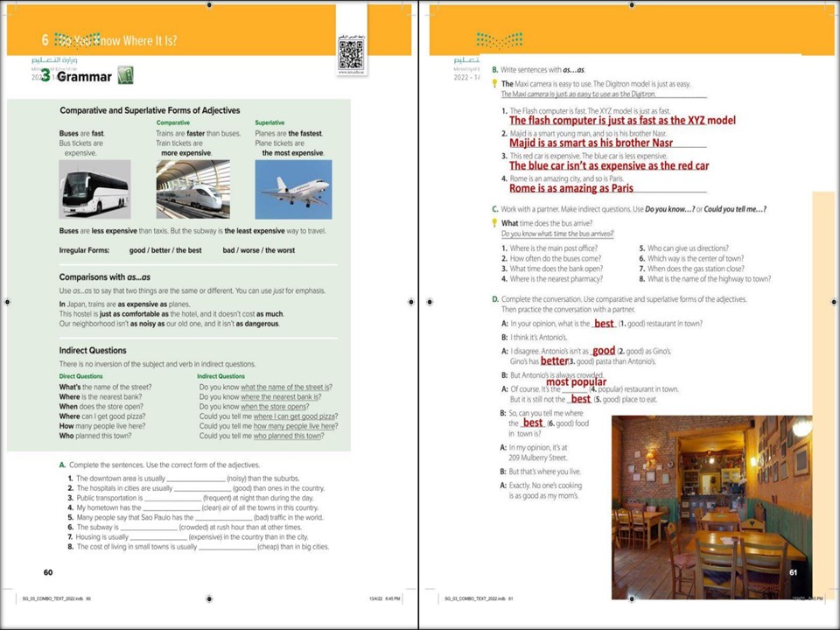Click the green dotted ministry logo on the right page
The image size is (840, 630).
pyautogui.click(x=499, y=39)
